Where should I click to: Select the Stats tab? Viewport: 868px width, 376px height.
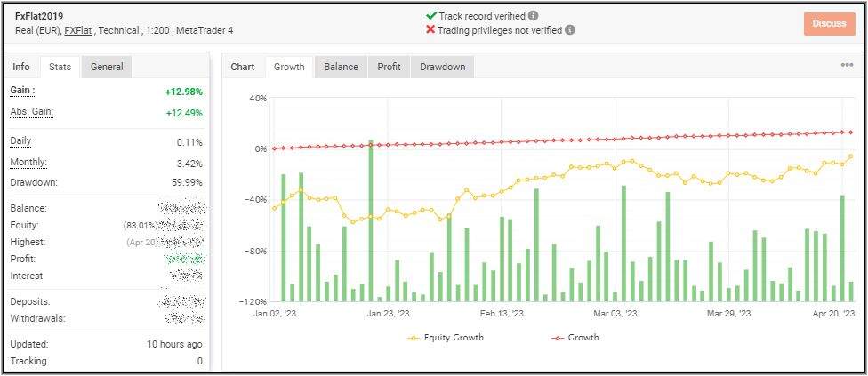coord(60,67)
